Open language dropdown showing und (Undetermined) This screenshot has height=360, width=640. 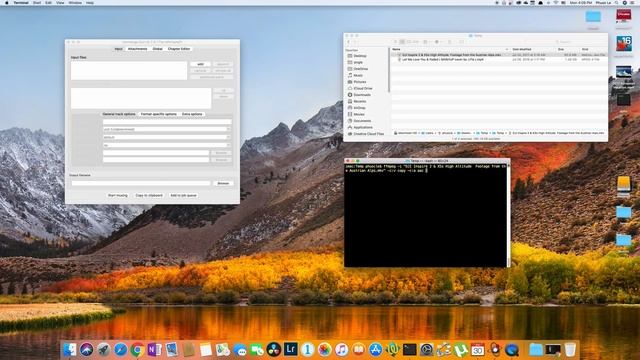click(x=167, y=129)
